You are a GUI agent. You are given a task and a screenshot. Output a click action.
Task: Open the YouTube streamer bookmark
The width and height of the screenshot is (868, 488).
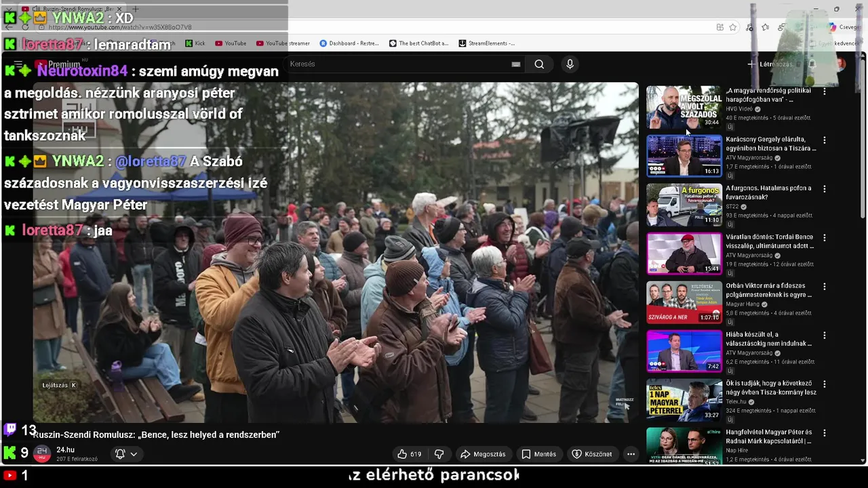(x=283, y=43)
